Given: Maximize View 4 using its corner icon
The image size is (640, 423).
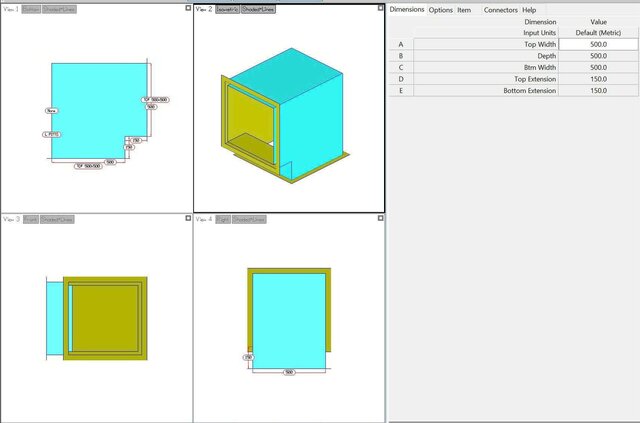Looking at the screenshot, I should tap(379, 218).
